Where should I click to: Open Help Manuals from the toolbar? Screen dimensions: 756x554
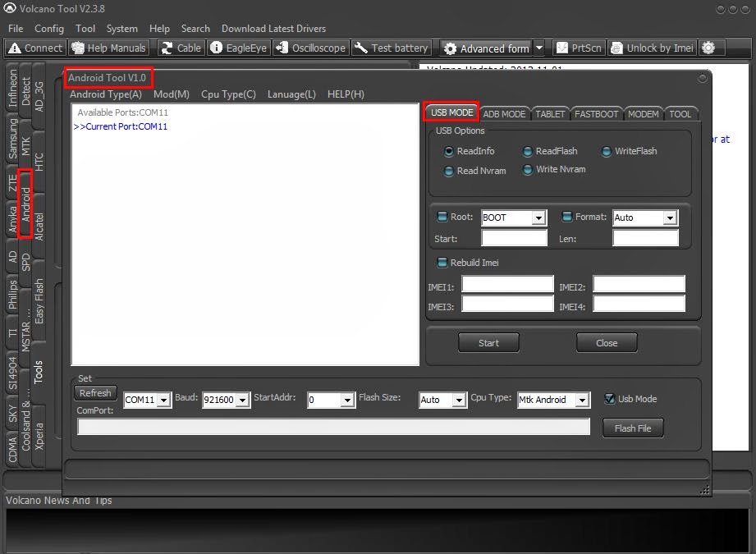(x=108, y=47)
